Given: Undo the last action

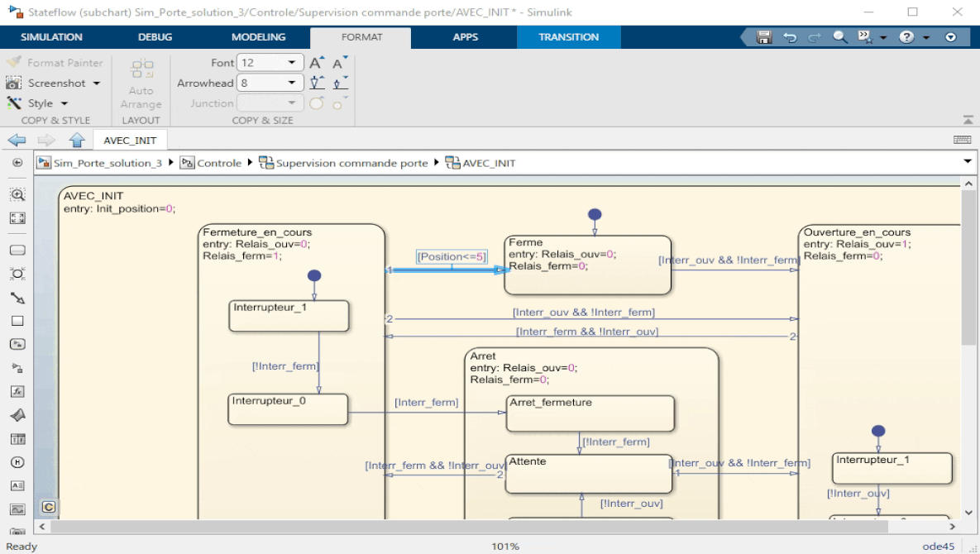Looking at the screenshot, I should coord(790,37).
